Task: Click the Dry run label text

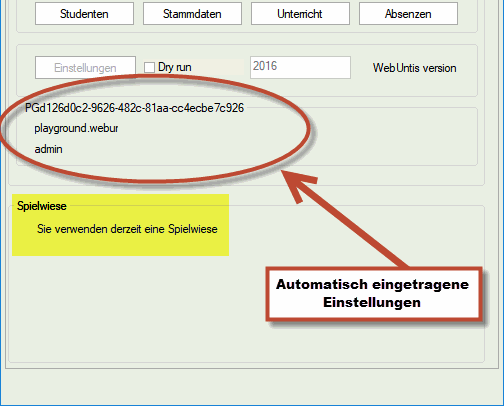Action: click(x=175, y=67)
